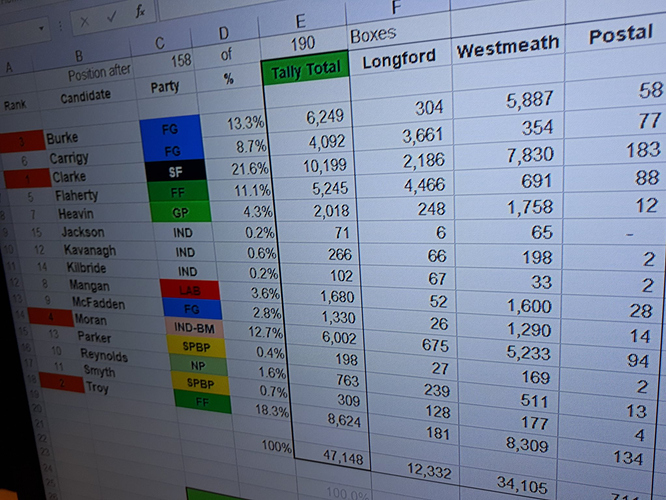Image resolution: width=666 pixels, height=500 pixels.
Task: Click the green Tally Total header cell
Action: coord(305,70)
